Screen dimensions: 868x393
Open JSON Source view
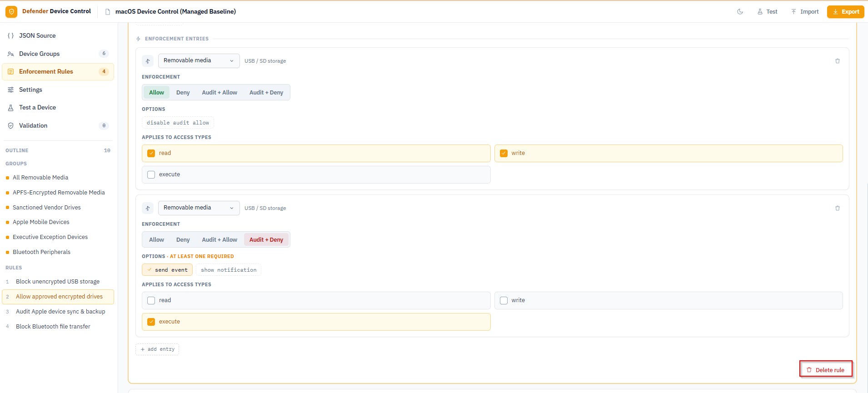coord(58,35)
